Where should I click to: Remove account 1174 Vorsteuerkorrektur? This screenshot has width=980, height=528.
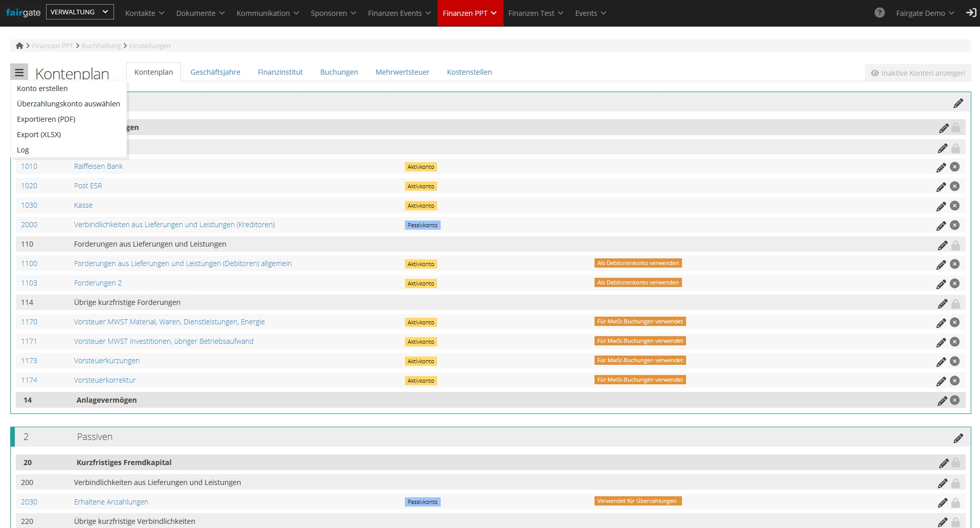click(954, 381)
